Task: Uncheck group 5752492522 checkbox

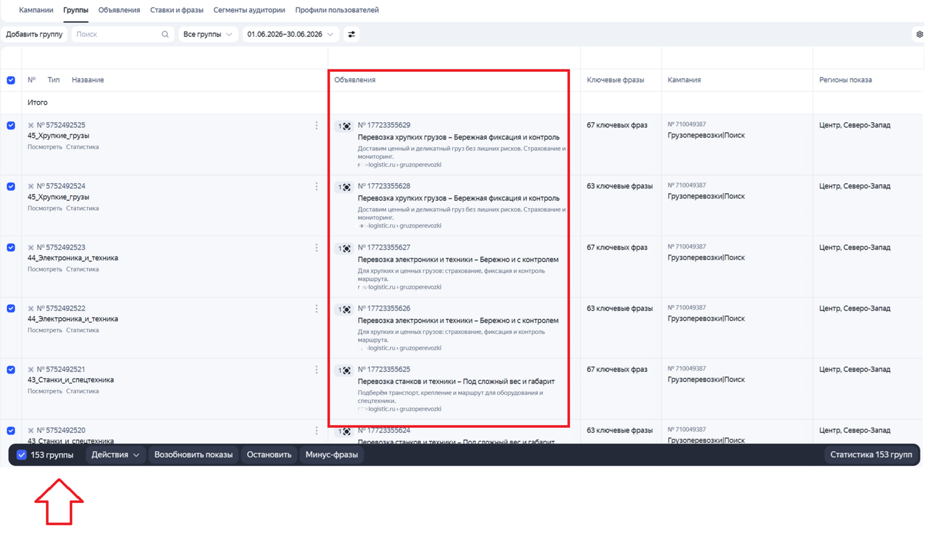Action: point(11,309)
